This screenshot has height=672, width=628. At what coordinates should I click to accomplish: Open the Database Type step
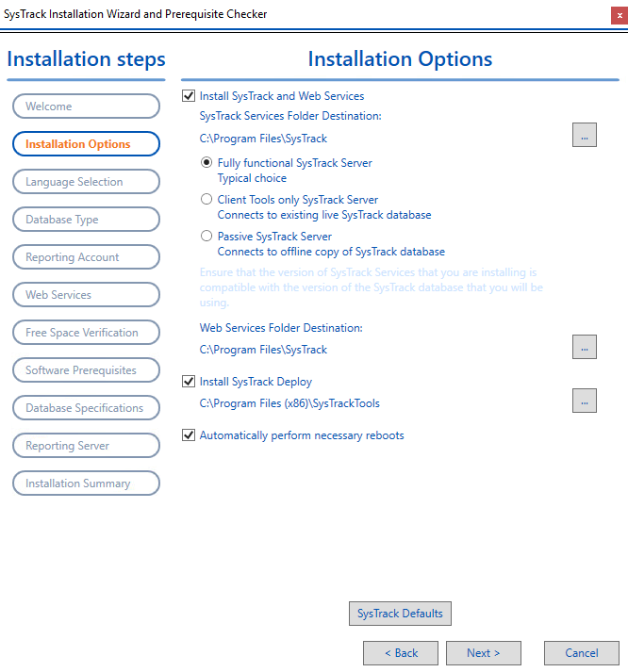coord(86,220)
